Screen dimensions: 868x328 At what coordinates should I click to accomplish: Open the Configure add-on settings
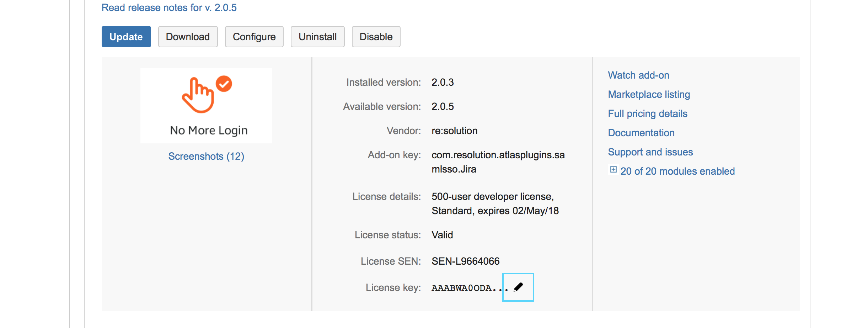(254, 37)
